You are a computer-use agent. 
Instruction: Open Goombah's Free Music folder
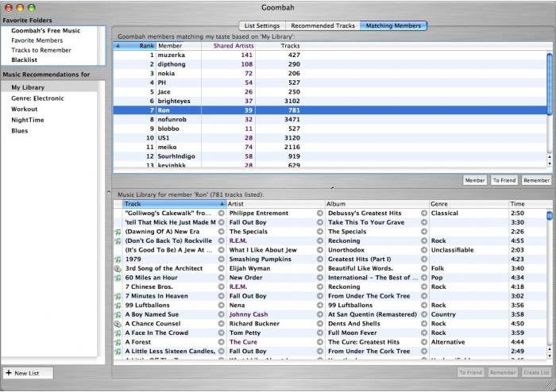46,31
